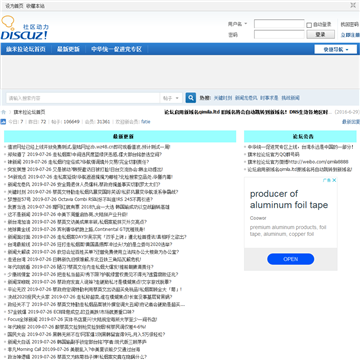Open the first list post mentioning ws48.cn
The width and height of the screenshot is (360, 360).
pyautogui.click(x=89, y=147)
